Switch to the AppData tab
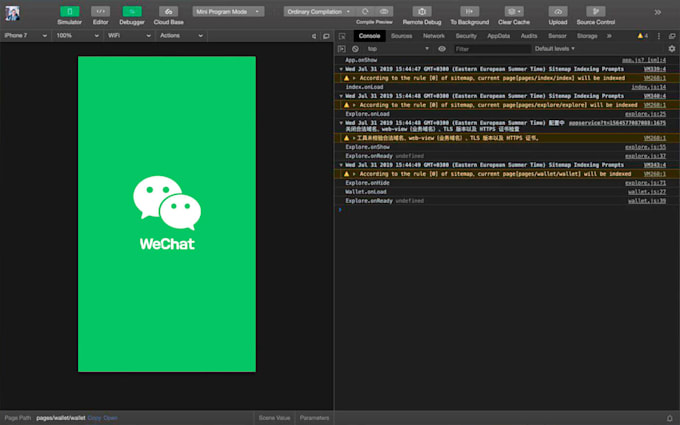The height and width of the screenshot is (425, 680). coord(498,36)
